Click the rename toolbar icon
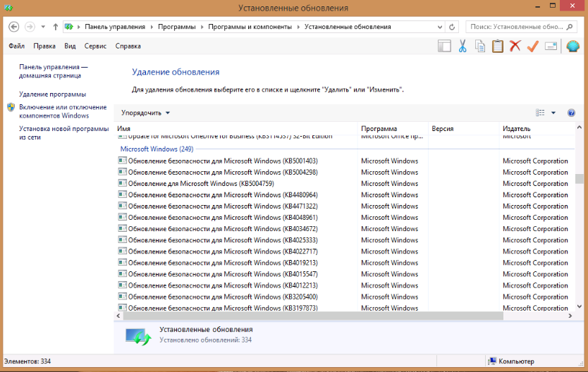This screenshot has width=588, height=372. [551, 46]
